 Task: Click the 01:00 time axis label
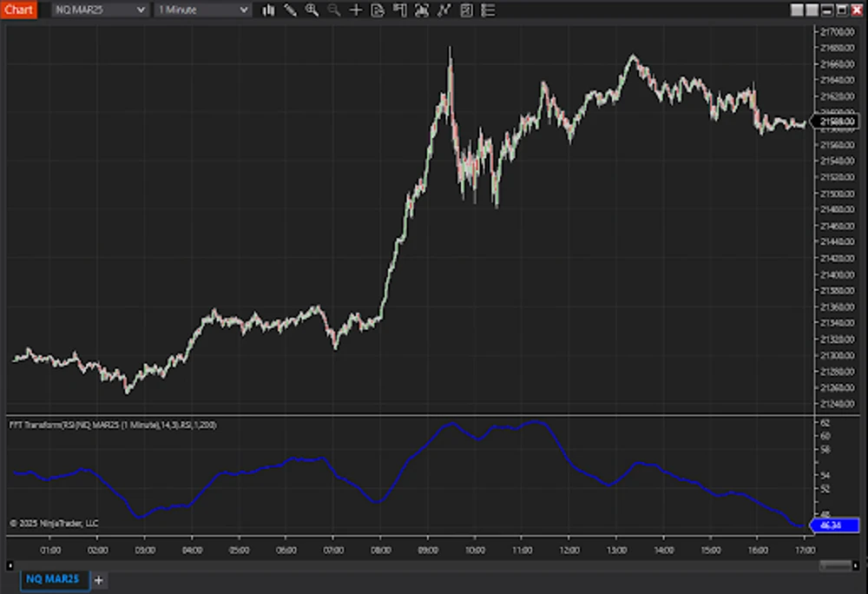point(50,551)
